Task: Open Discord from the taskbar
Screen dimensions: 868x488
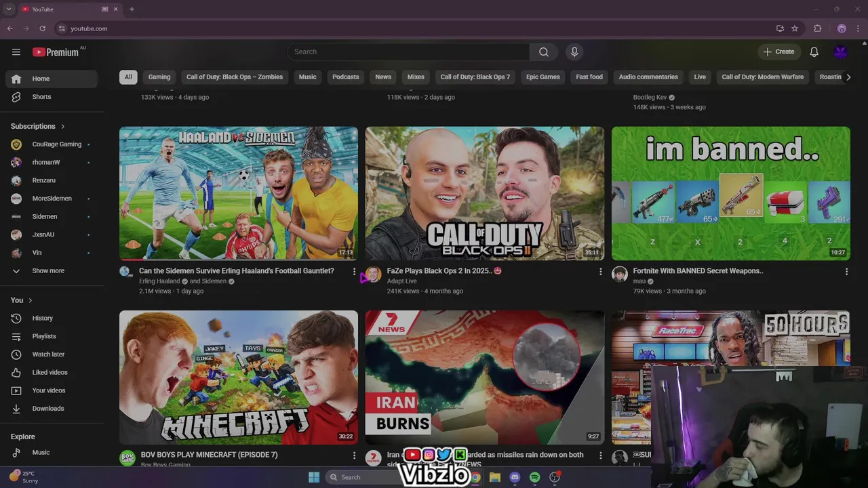Action: [515, 477]
